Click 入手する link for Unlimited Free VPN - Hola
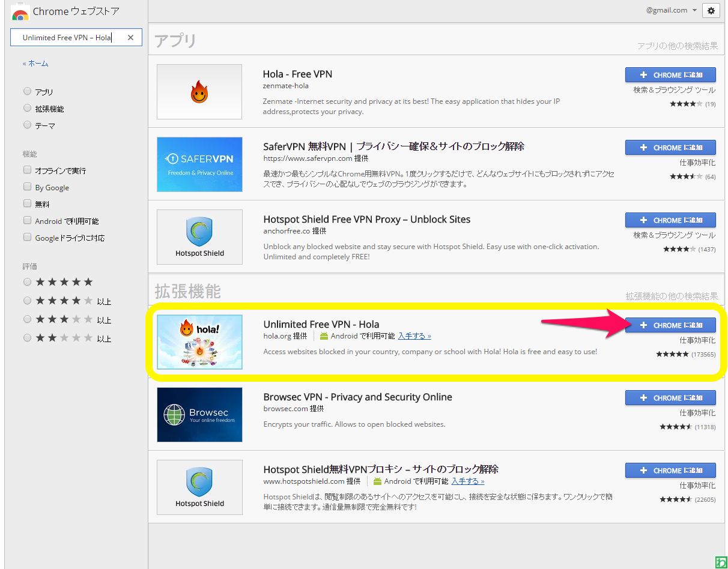728x569 pixels. 414,336
